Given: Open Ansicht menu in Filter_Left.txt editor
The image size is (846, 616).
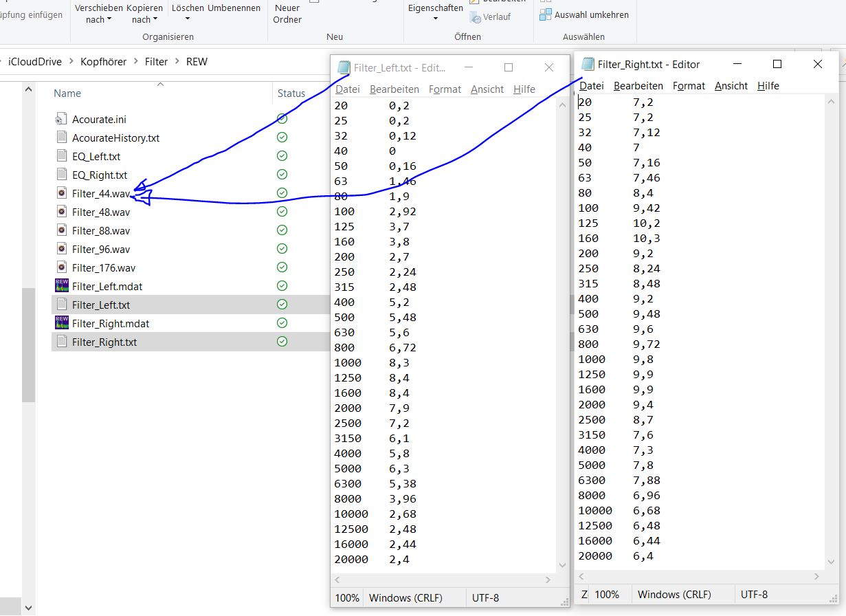Looking at the screenshot, I should click(x=487, y=89).
